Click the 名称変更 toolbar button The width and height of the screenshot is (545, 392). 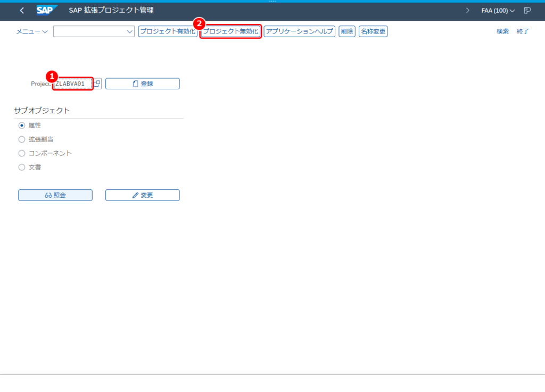(x=373, y=31)
